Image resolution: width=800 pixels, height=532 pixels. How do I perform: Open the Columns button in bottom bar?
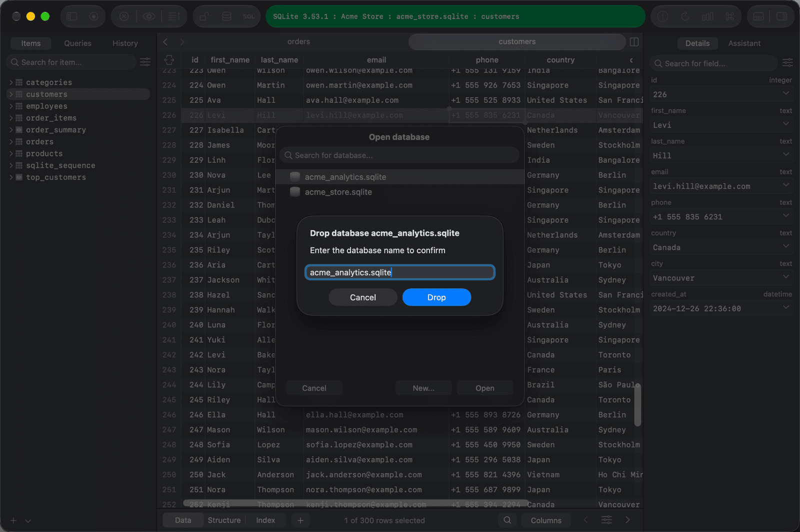tap(546, 521)
